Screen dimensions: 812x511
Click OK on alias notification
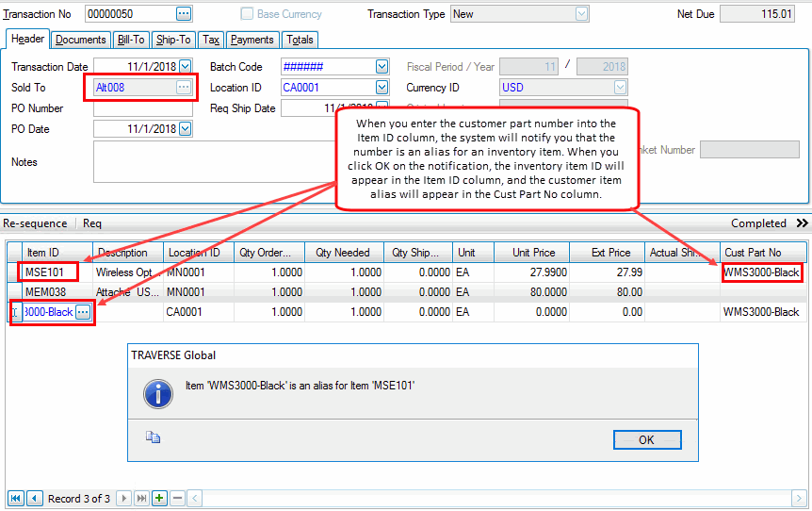(646, 439)
